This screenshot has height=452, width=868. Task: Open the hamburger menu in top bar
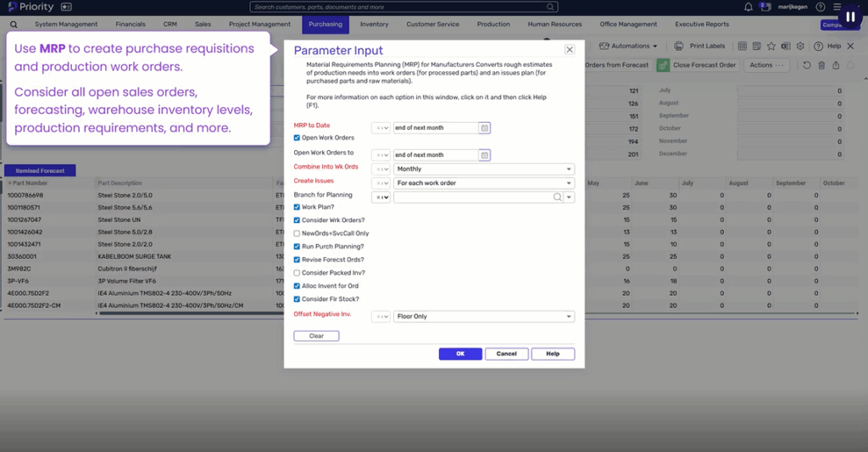pos(837,7)
